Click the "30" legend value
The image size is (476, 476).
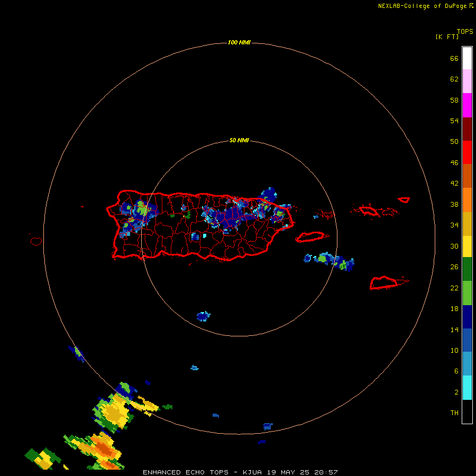point(454,246)
